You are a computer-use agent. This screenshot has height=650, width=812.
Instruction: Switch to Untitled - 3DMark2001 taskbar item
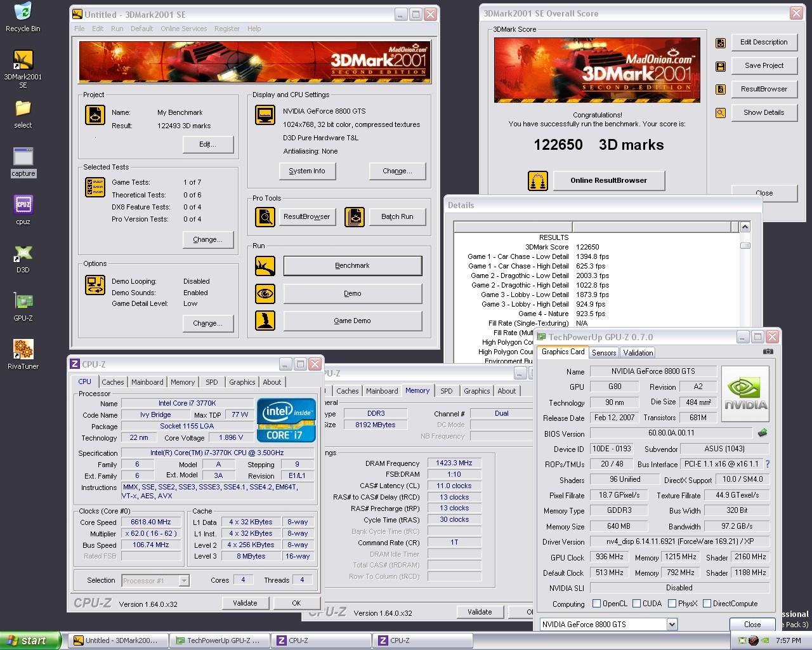coord(118,640)
